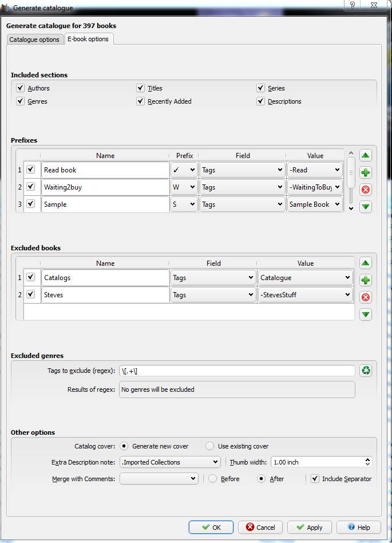This screenshot has height=543, width=392.
Task: Click the Cancel button
Action: [260, 527]
